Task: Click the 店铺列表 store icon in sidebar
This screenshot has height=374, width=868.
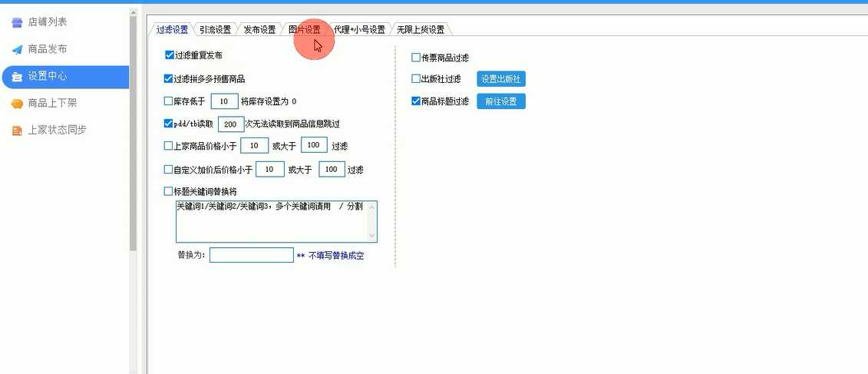Action: click(17, 23)
